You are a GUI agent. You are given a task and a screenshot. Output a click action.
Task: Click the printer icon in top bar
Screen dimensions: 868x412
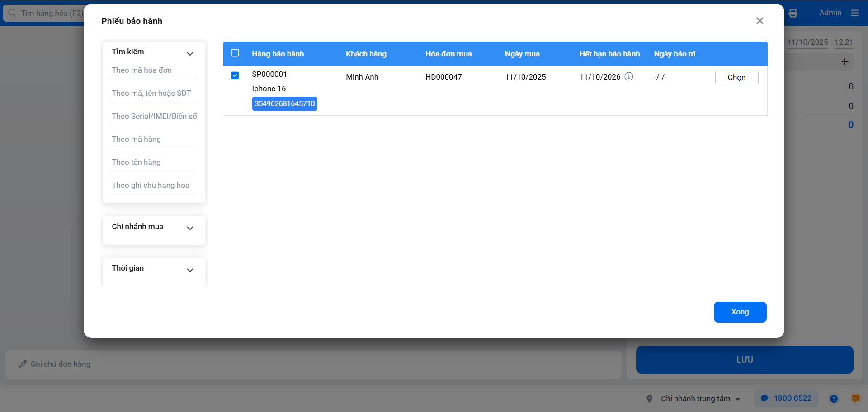click(x=793, y=13)
